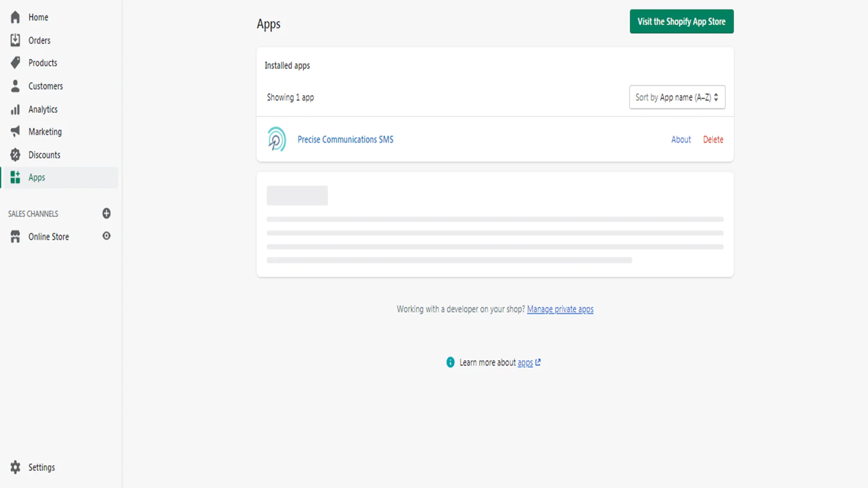Open the Manage private apps link

tap(560, 309)
